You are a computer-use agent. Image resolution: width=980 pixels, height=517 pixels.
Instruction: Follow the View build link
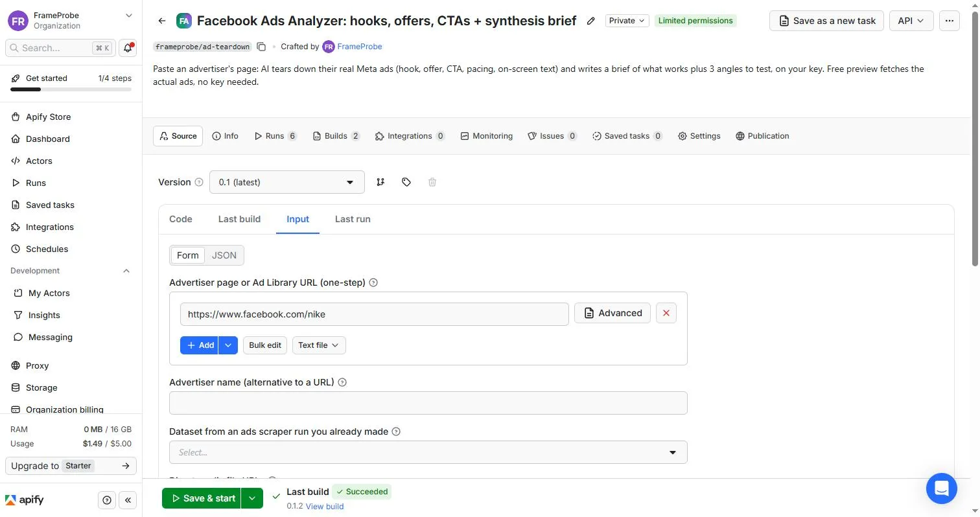tap(325, 507)
